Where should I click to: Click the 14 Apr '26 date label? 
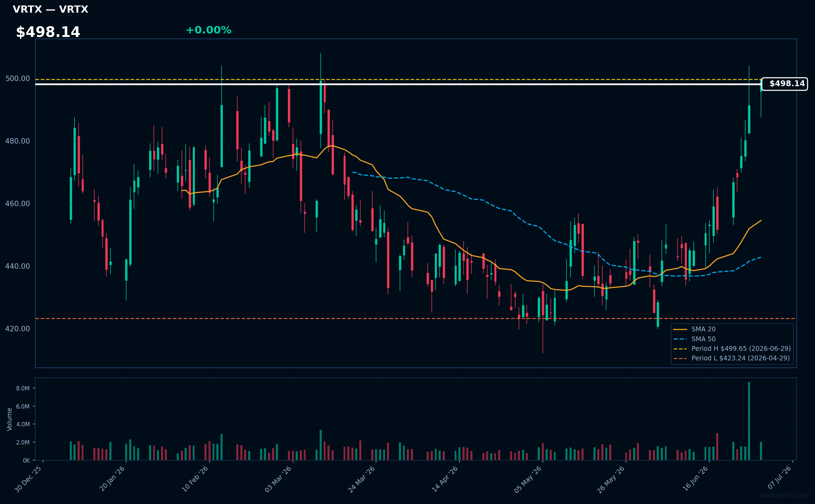(x=445, y=479)
